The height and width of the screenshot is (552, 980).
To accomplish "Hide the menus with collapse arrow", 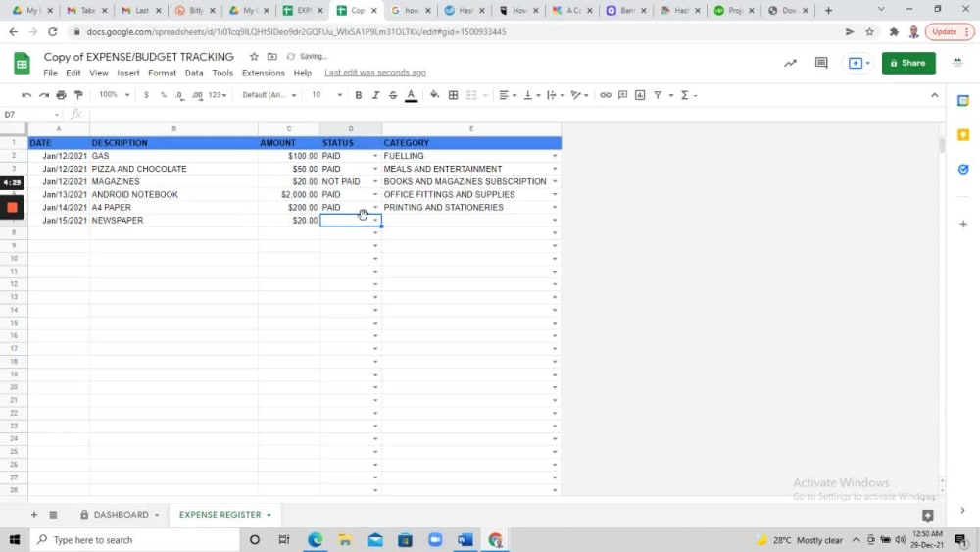I will (x=934, y=95).
